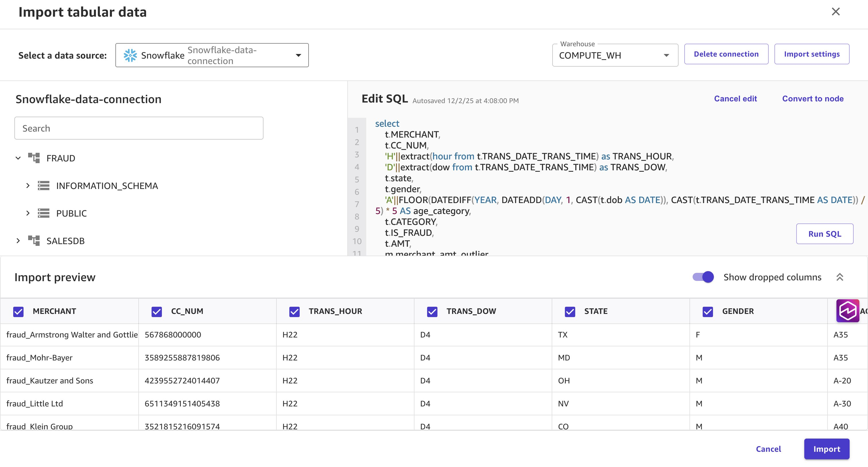
Task: Click cell fraud_Mohr-Bayer
Action: (69, 358)
